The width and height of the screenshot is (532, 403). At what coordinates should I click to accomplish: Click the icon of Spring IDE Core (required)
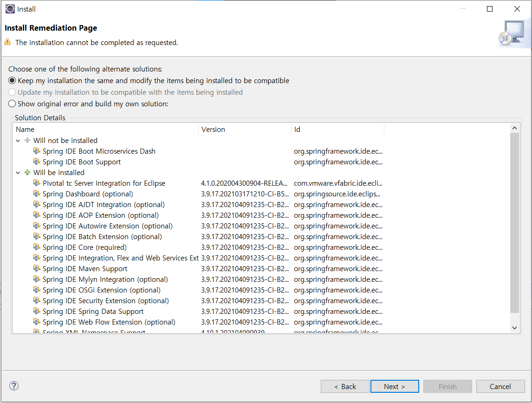[x=37, y=247]
